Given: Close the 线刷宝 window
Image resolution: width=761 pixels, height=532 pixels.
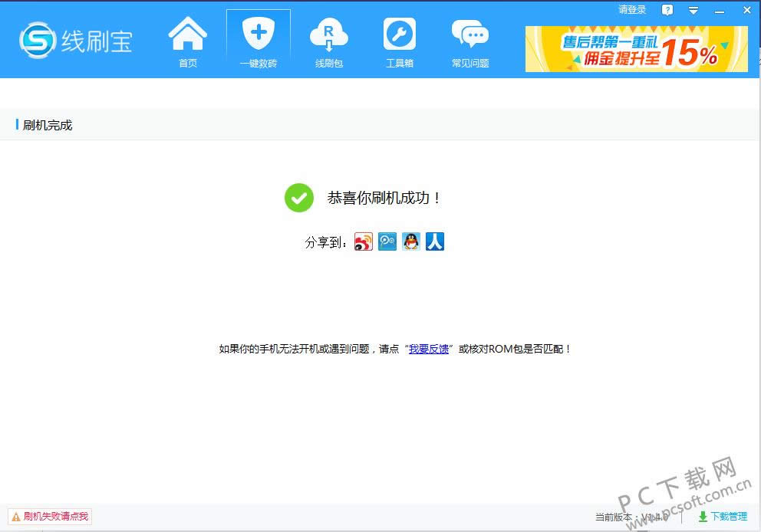Looking at the screenshot, I should [x=746, y=11].
